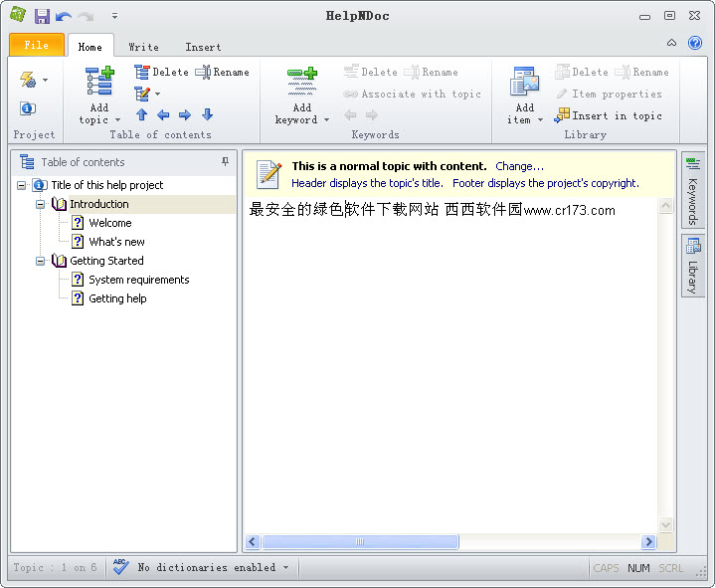Move topic down with the down arrow
Viewport: 715px width, 588px height.
207,114
